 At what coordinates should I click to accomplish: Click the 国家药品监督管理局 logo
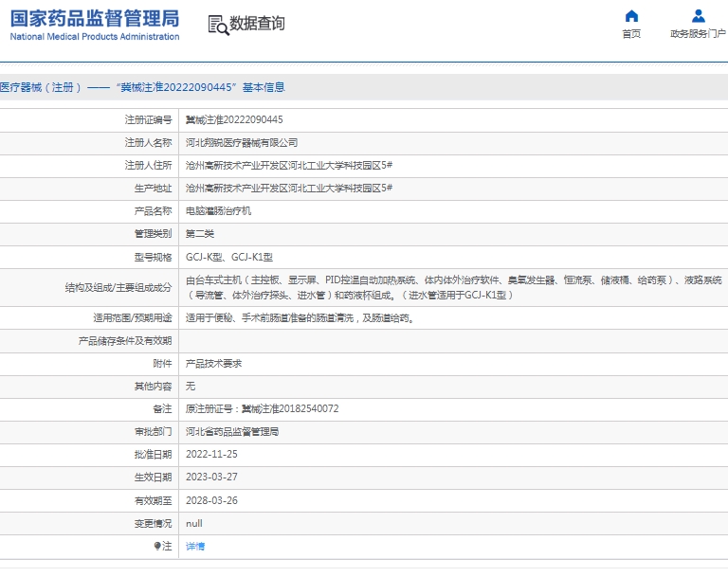(95, 25)
